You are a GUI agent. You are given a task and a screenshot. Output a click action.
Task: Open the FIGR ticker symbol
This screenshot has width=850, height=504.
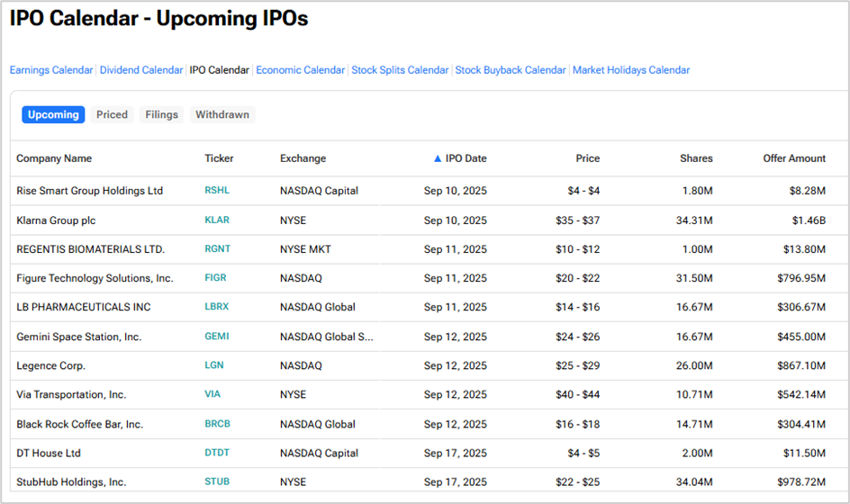pyautogui.click(x=215, y=278)
